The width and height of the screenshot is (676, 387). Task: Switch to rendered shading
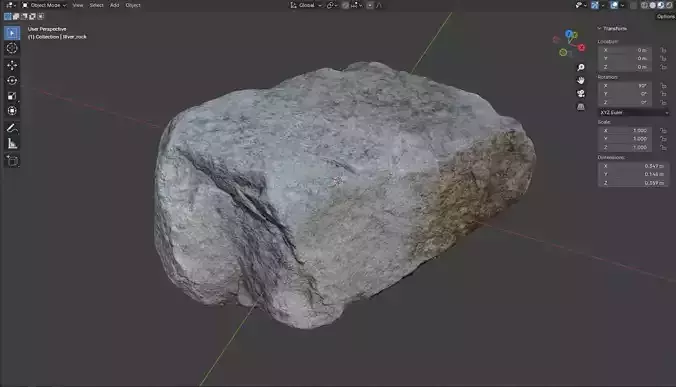click(669, 5)
